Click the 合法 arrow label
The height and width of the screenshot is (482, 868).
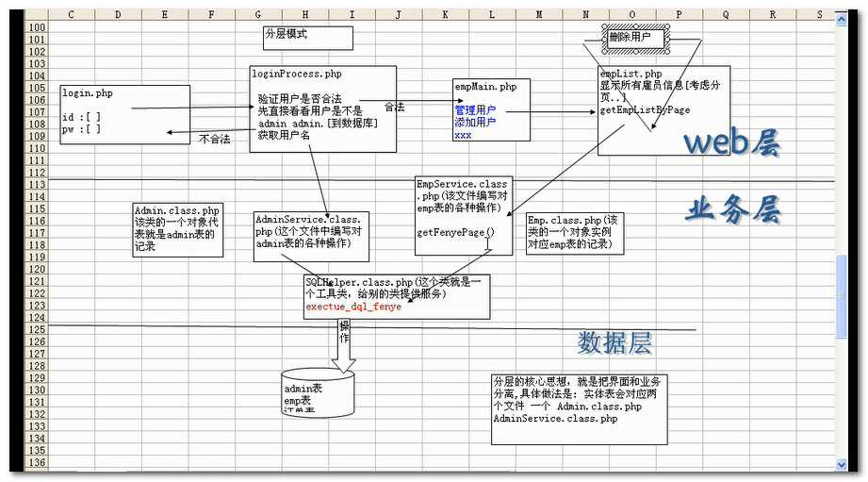click(x=394, y=107)
